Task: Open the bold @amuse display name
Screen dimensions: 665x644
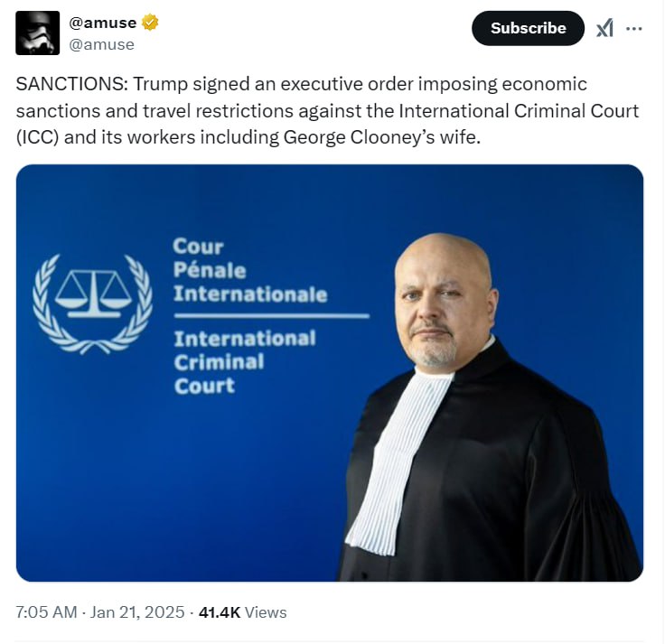Action: coord(103,23)
